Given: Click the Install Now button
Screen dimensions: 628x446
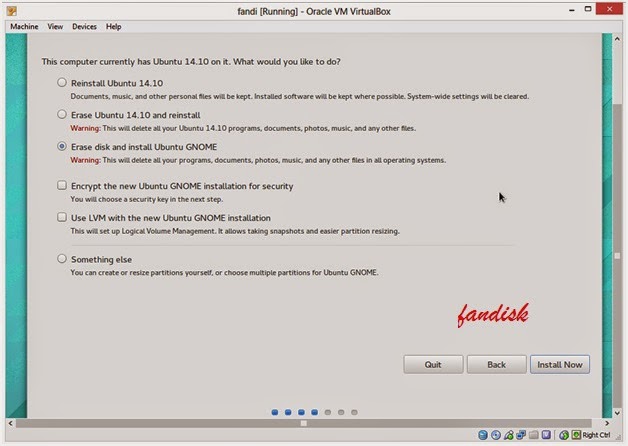Looking at the screenshot, I should point(560,364).
